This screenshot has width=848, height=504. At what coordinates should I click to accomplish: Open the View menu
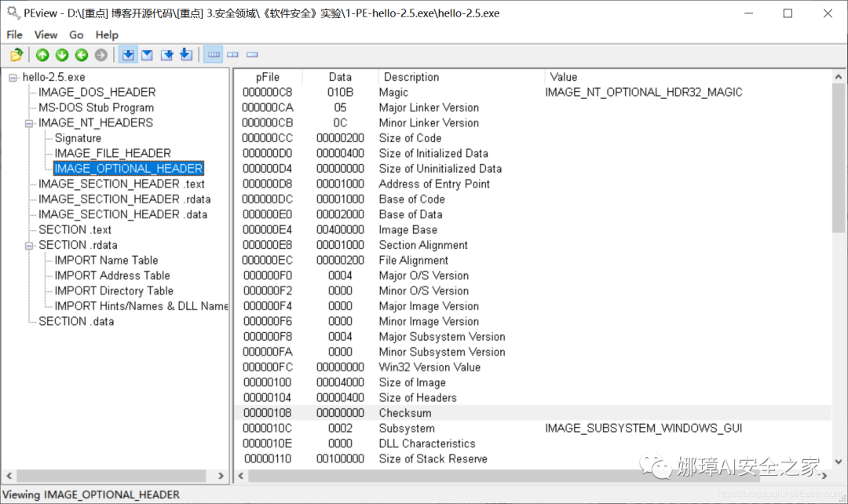pos(46,35)
